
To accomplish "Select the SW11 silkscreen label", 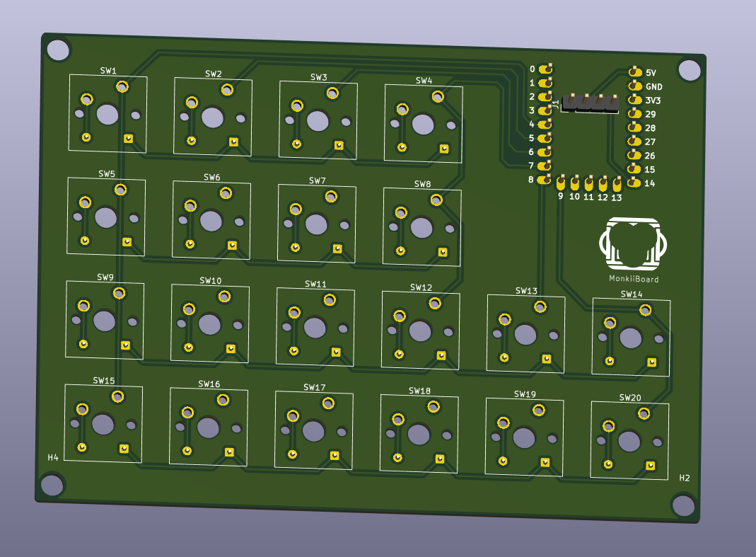I will tap(316, 284).
